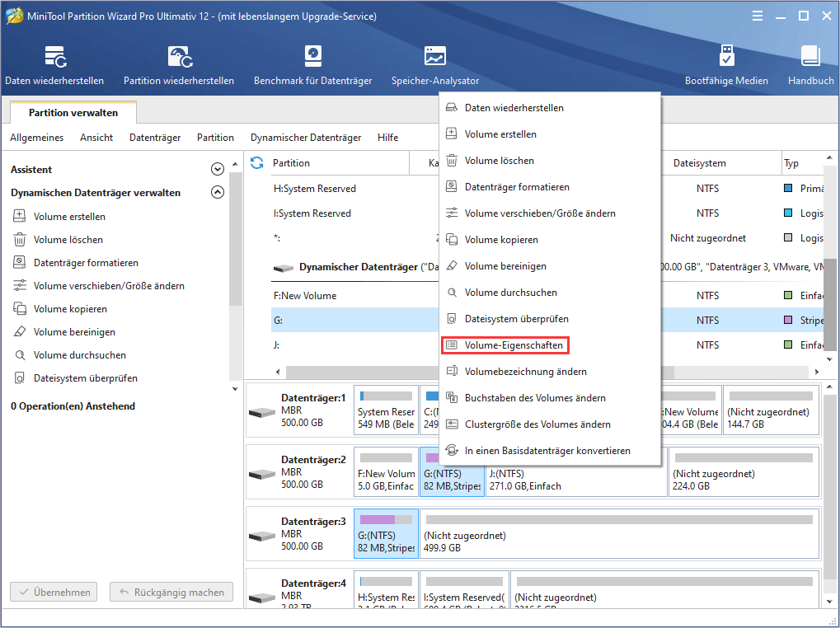This screenshot has height=628, width=840.
Task: Select Buchstaben des Volumes ändern entry
Action: [x=550, y=398]
